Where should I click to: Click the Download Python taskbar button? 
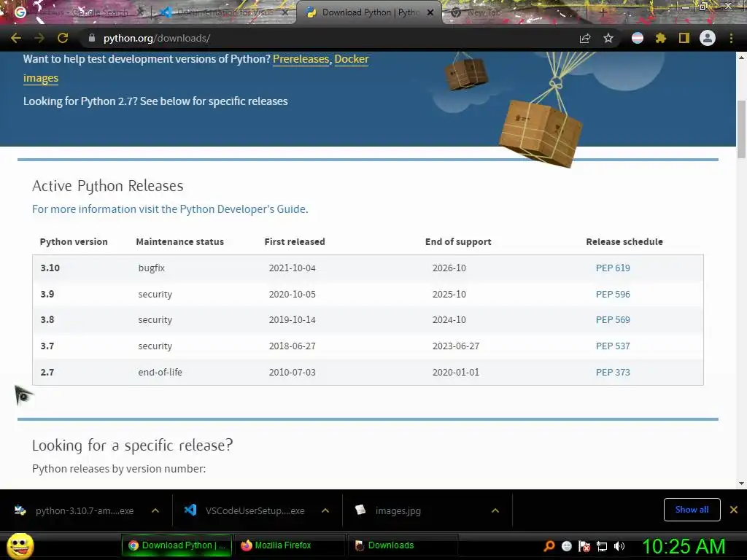[x=177, y=545]
